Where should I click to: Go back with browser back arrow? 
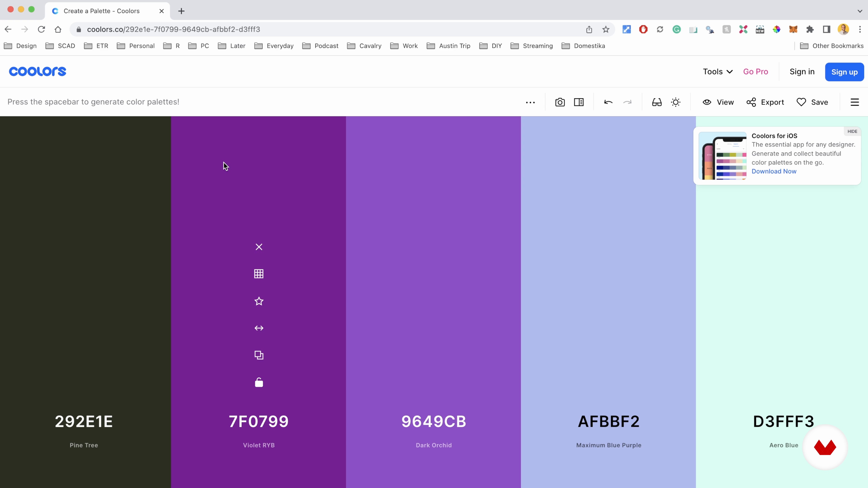[8, 29]
